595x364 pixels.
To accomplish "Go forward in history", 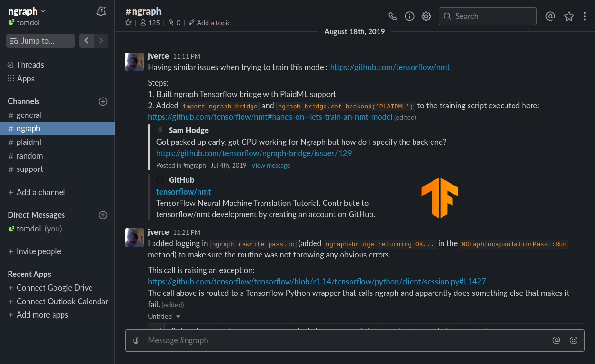I will click(101, 41).
